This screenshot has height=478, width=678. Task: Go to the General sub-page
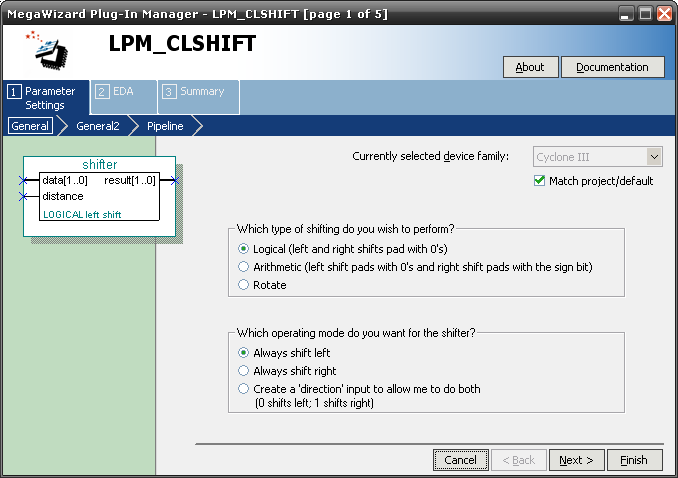click(x=30, y=126)
